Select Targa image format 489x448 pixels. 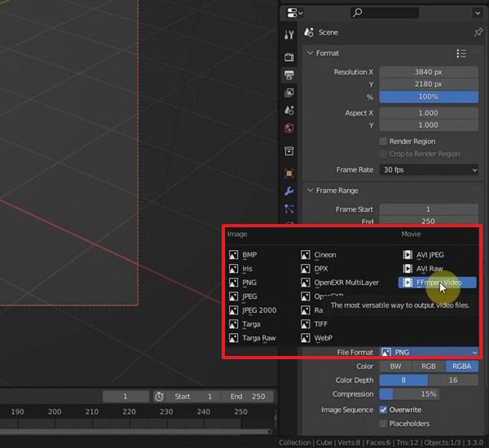tap(244, 324)
